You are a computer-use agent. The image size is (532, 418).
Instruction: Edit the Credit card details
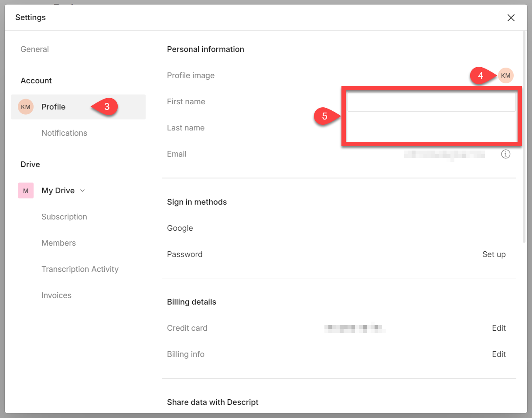(498, 328)
